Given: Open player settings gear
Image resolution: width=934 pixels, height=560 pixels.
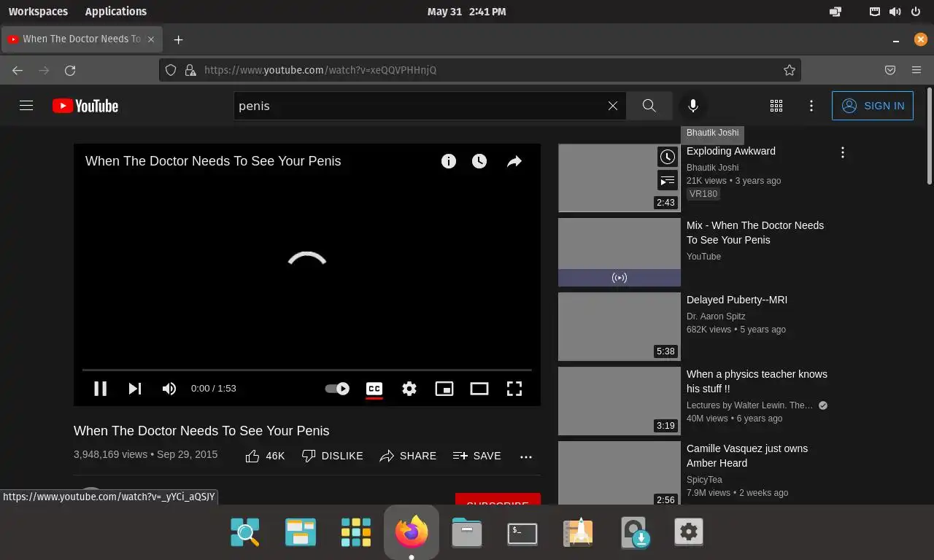Looking at the screenshot, I should (x=409, y=389).
